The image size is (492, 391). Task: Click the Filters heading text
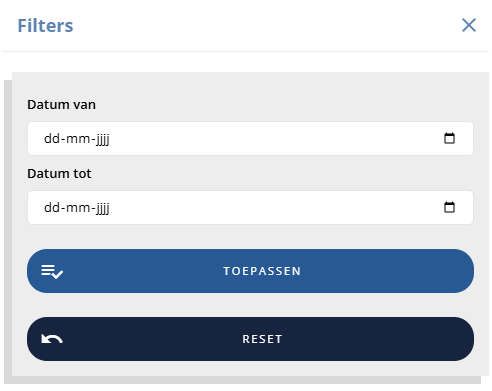[45, 25]
